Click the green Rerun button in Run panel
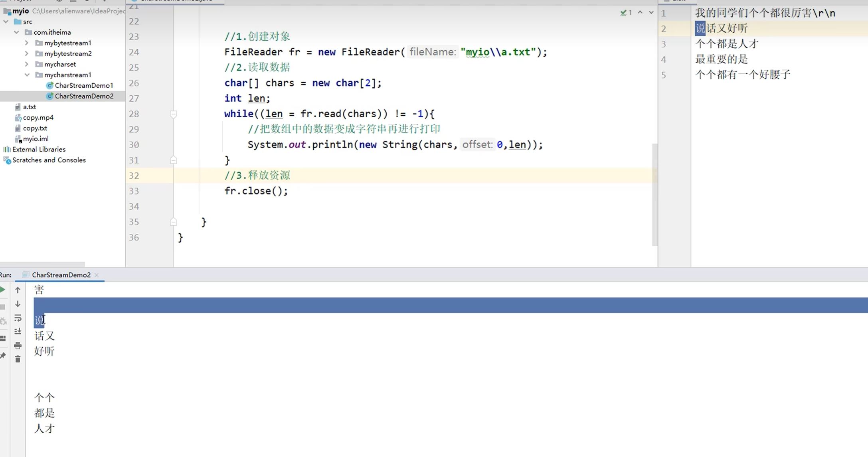The image size is (868, 457). click(x=3, y=290)
